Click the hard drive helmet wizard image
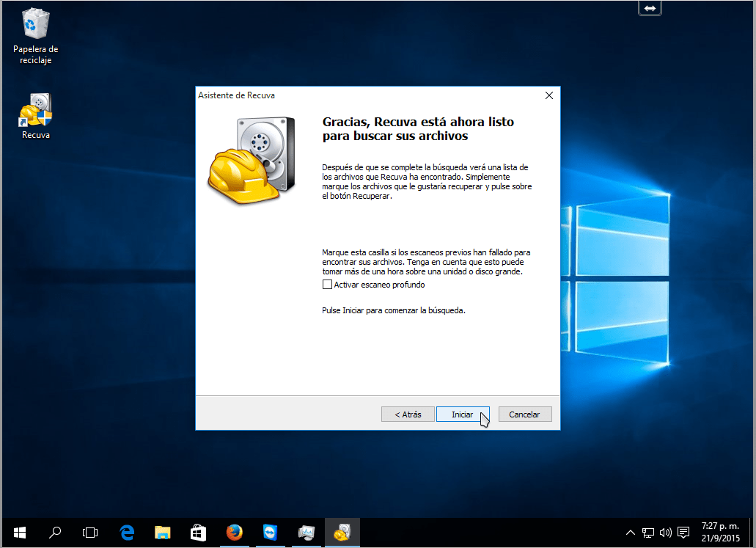The width and height of the screenshot is (756, 548). tap(252, 160)
